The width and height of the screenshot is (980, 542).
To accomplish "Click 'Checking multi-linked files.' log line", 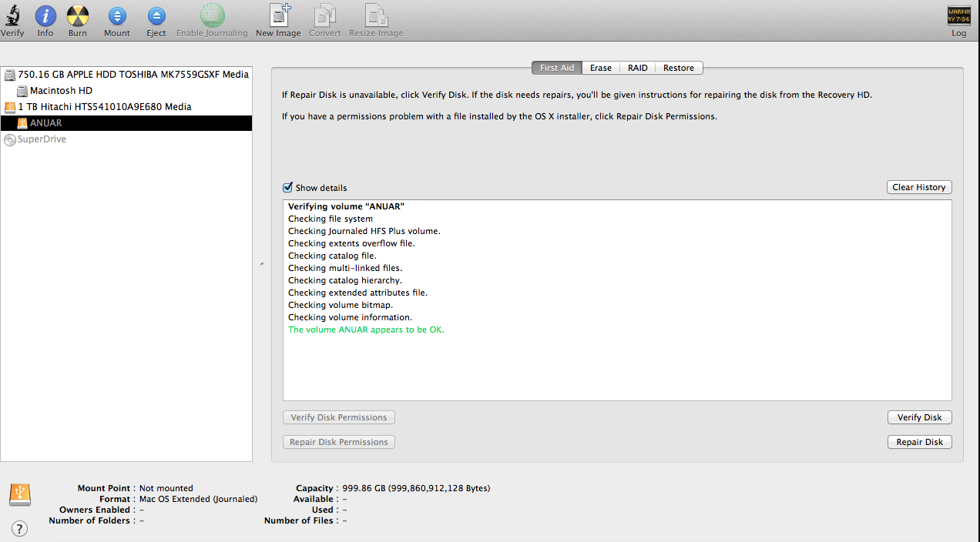I will click(x=345, y=268).
